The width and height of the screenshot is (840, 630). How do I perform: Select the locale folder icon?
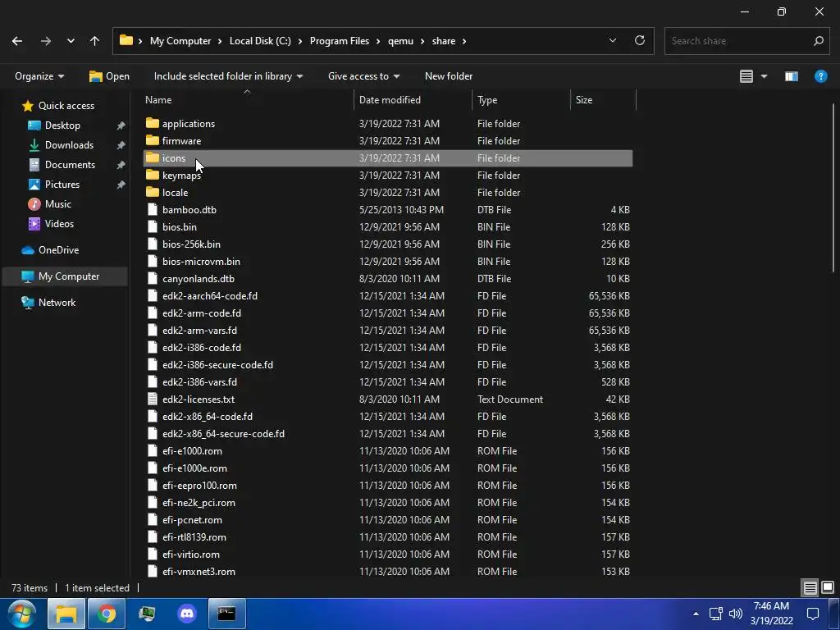click(x=152, y=192)
